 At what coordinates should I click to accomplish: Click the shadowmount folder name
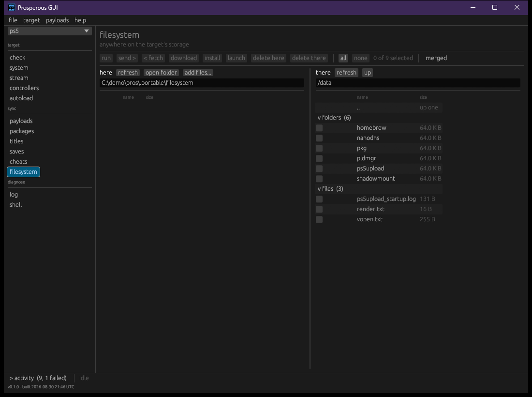coord(376,179)
